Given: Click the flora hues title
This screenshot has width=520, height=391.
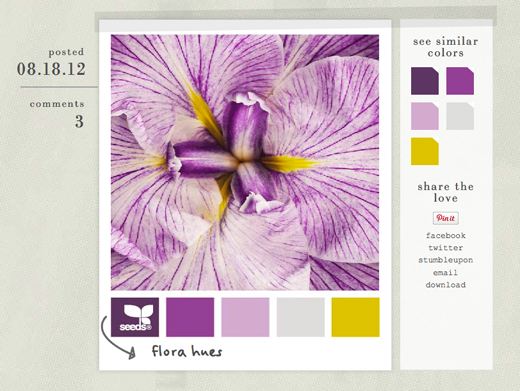Looking at the screenshot, I should (x=187, y=351).
